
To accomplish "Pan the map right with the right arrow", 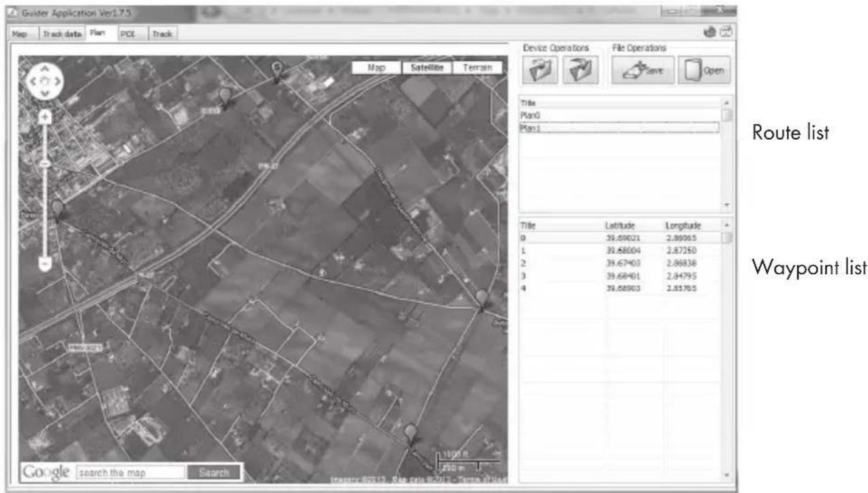I will 58,81.
